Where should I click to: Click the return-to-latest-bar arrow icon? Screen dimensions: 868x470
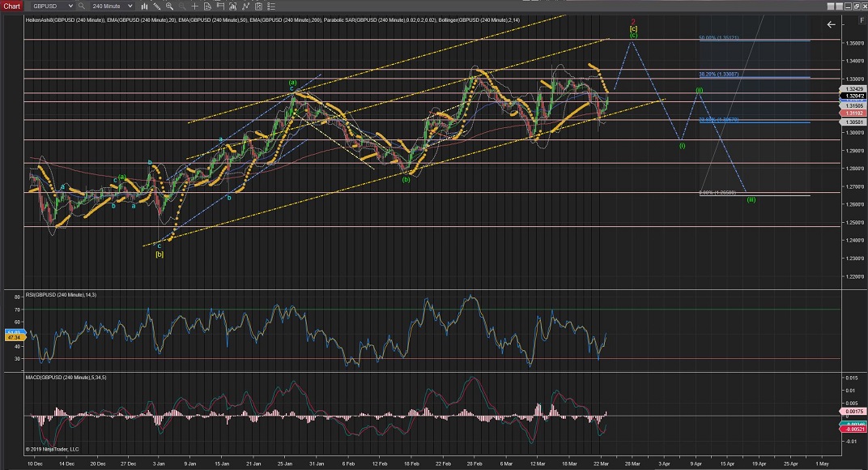tap(831, 24)
